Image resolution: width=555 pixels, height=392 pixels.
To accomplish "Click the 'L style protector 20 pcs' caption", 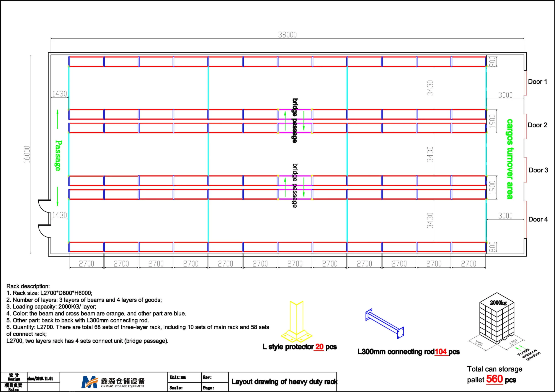I will [299, 347].
